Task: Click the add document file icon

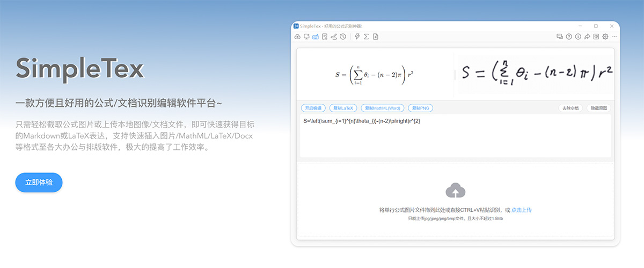Action: (x=376, y=37)
